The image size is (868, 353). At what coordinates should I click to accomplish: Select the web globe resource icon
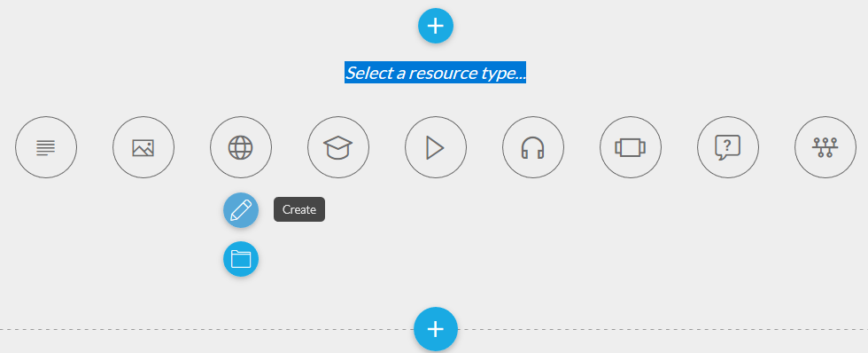pyautogui.click(x=241, y=147)
